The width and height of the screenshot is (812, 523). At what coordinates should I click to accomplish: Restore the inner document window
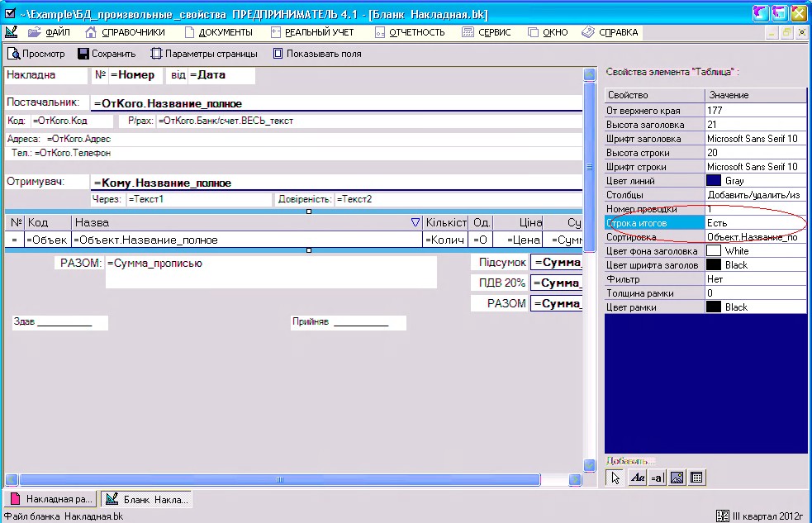coord(786,32)
